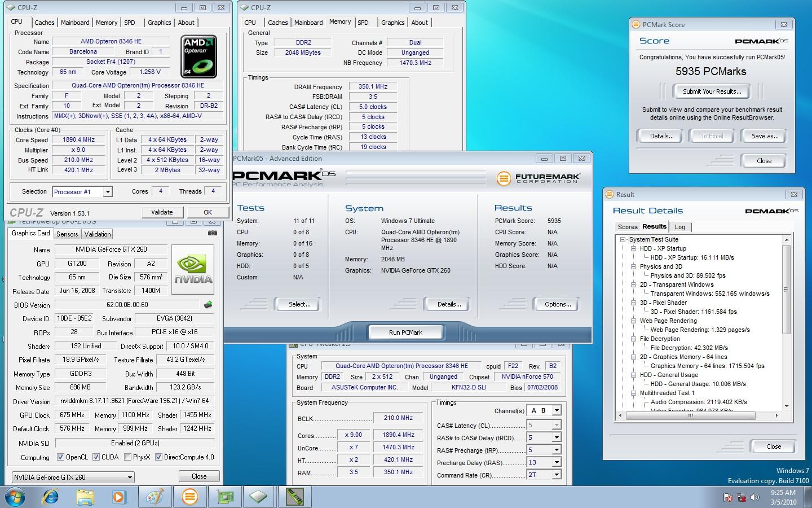Click Save as... in PCMark Score window
This screenshot has width=812, height=508.
coord(765,136)
